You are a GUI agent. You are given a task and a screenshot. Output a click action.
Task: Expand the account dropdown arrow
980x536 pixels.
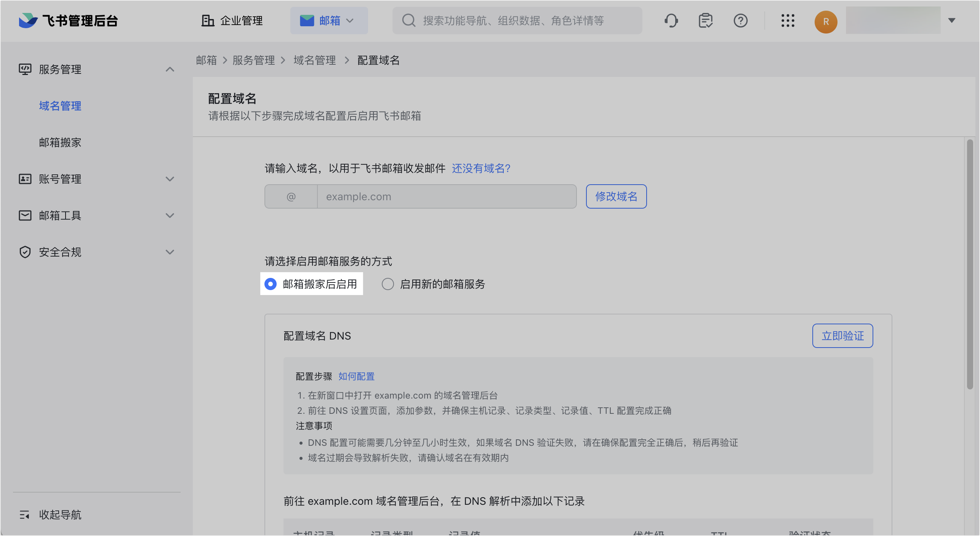point(952,21)
